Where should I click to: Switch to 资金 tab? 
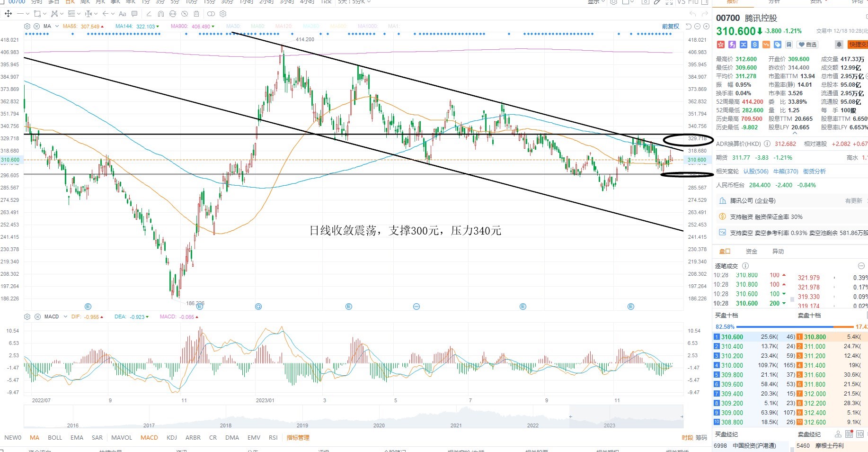(x=751, y=252)
